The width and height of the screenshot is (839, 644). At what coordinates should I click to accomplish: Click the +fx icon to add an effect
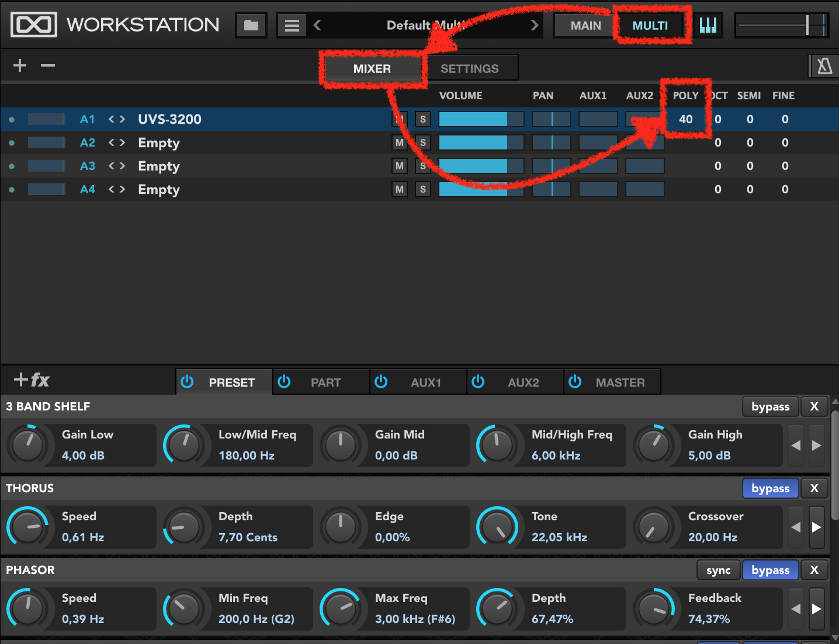(32, 380)
